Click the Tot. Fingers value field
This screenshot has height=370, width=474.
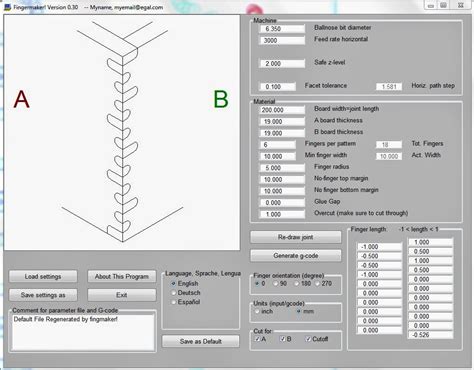click(x=389, y=145)
